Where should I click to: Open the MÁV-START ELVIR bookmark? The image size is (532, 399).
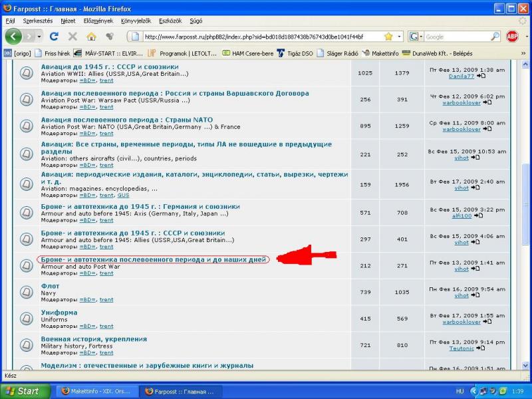[x=108, y=53]
